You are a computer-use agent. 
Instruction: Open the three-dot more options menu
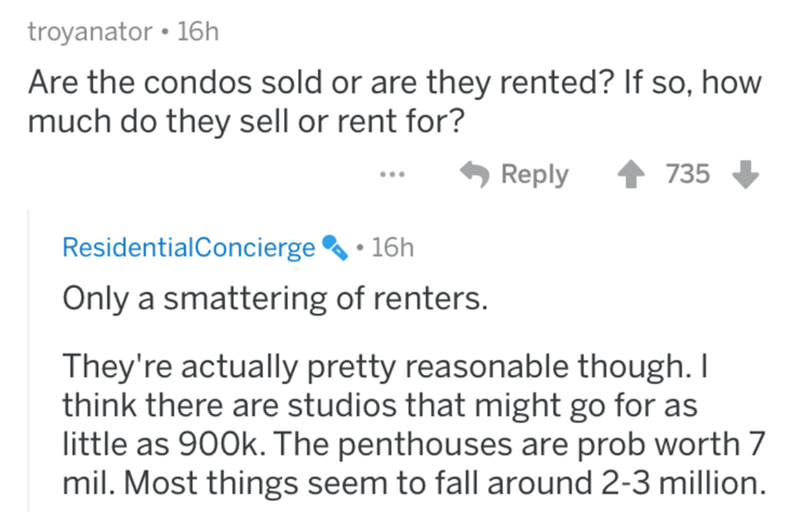pyautogui.click(x=395, y=175)
